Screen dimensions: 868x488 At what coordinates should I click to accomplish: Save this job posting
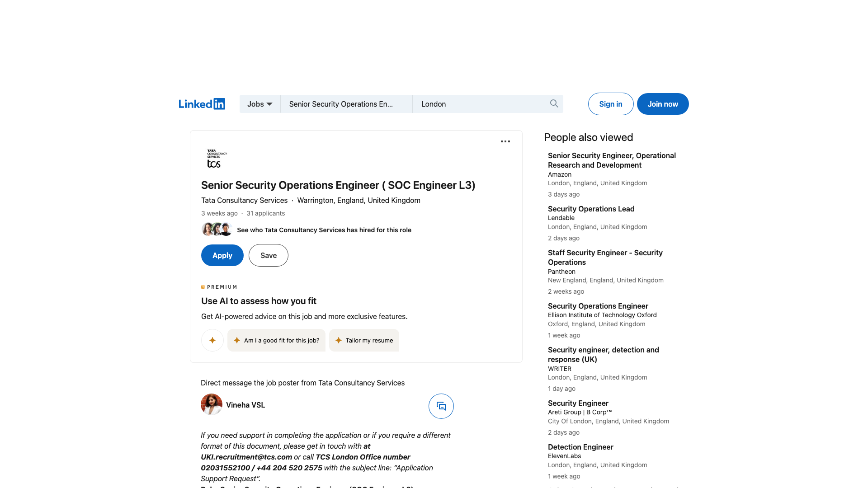pyautogui.click(x=269, y=255)
